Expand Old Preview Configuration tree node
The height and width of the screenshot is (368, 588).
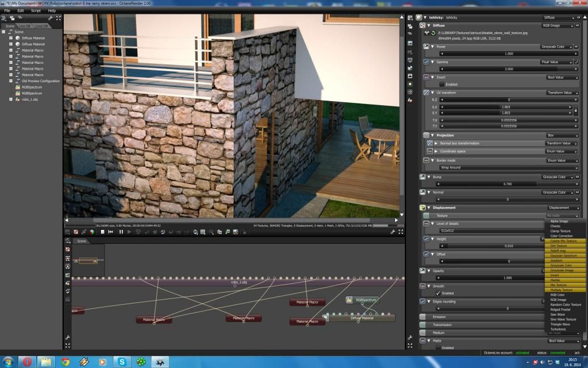click(x=11, y=81)
